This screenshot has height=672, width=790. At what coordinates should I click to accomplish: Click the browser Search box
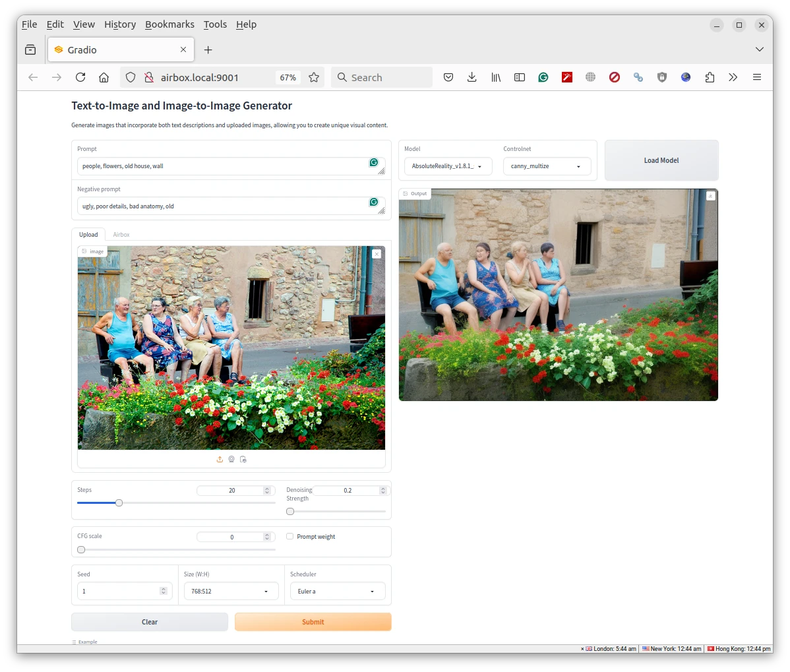coord(382,78)
